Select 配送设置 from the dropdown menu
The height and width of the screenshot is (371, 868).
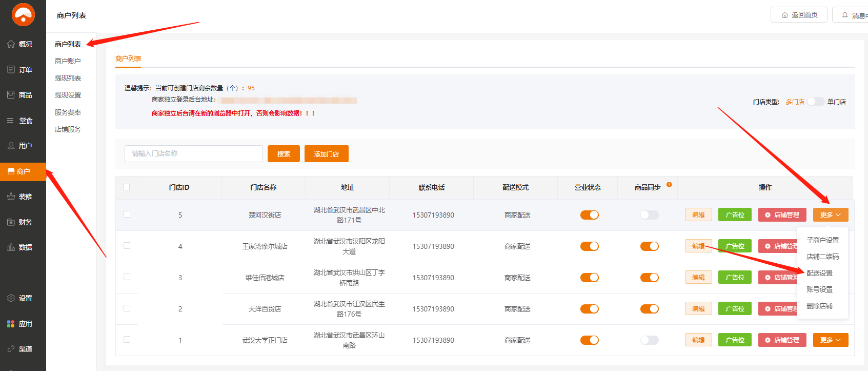tap(819, 273)
